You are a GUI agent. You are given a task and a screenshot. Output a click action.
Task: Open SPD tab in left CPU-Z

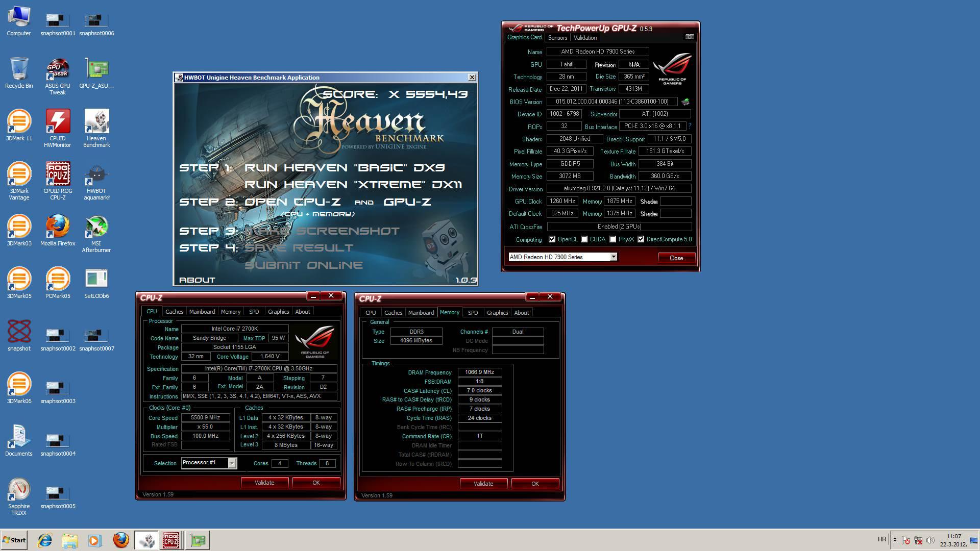point(254,312)
